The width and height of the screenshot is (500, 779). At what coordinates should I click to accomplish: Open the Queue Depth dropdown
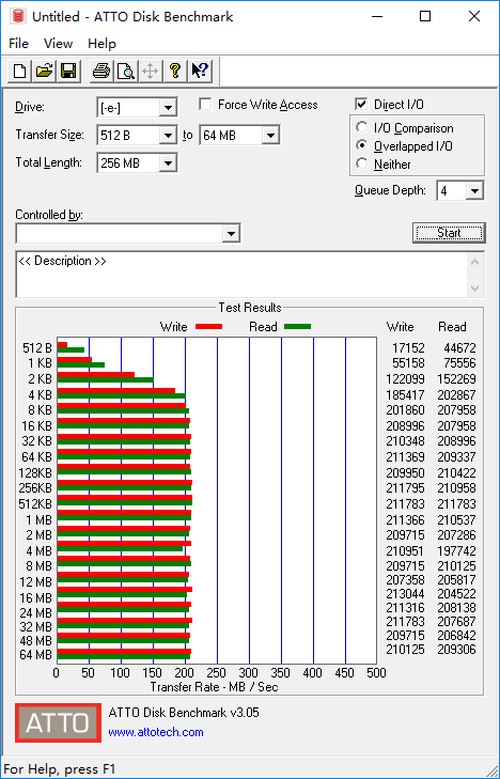[475, 191]
